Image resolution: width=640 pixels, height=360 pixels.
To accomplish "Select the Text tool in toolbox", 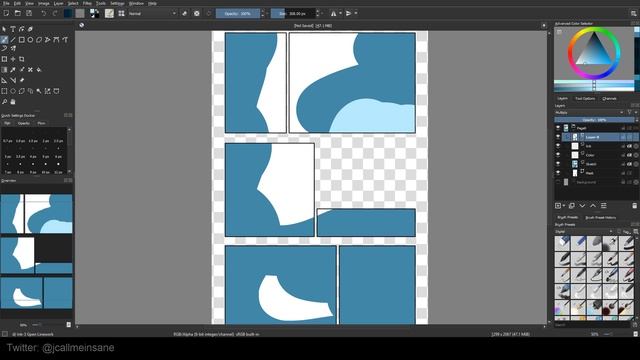I will point(13,29).
